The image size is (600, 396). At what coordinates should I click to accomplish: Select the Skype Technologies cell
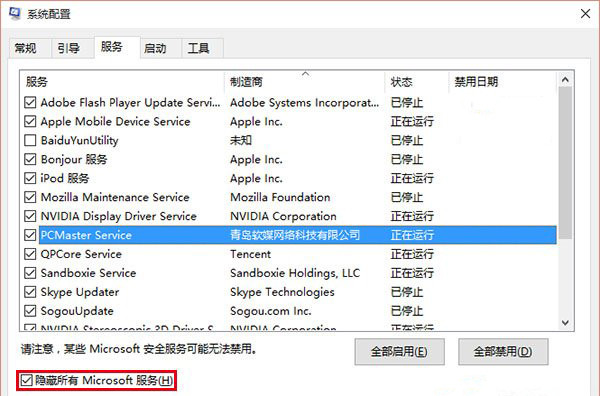[x=282, y=292]
